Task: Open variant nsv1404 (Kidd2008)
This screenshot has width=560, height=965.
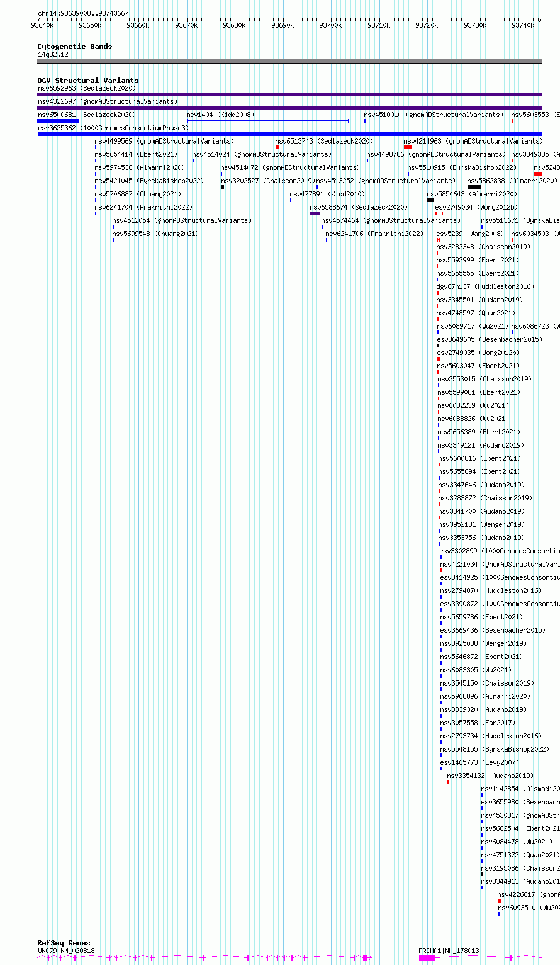Action: 220,115
